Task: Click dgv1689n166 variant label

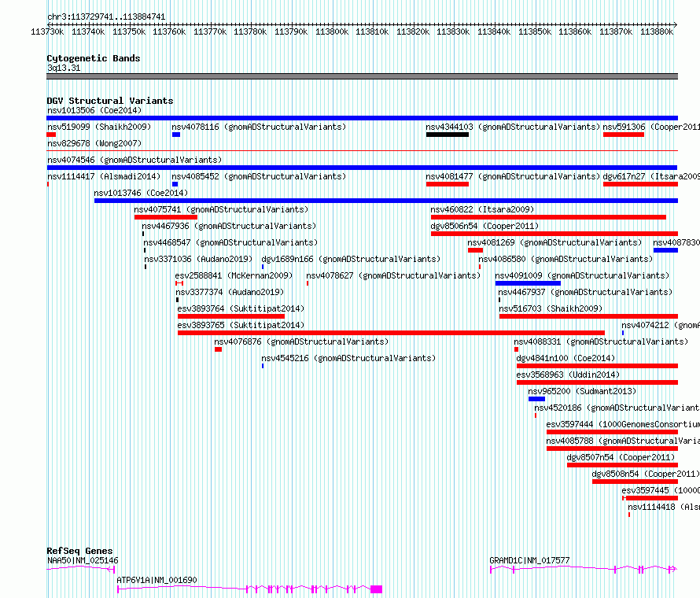Action: pos(351,259)
